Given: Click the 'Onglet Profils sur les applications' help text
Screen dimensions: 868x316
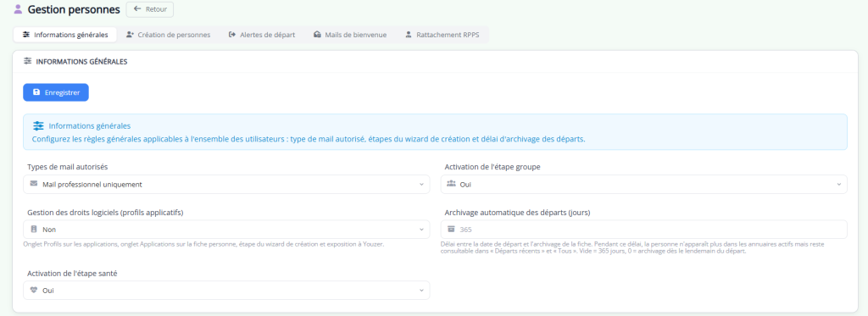Looking at the screenshot, I should click(x=203, y=243).
